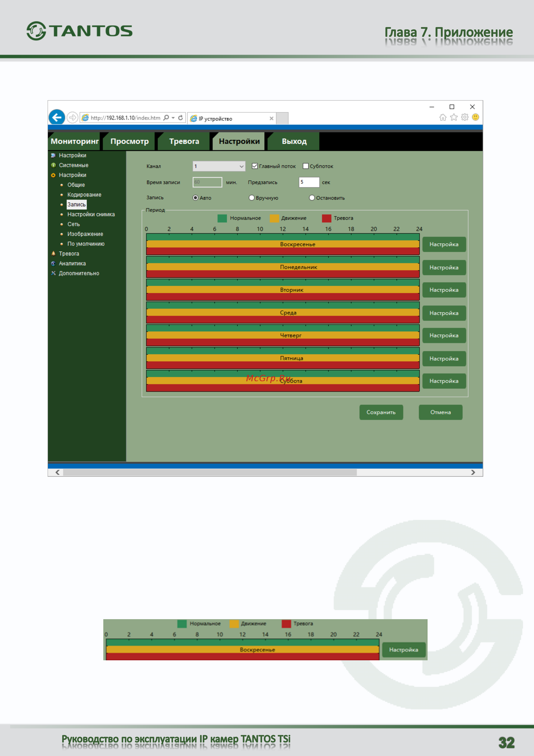Click the browser back arrow button

tap(57, 117)
